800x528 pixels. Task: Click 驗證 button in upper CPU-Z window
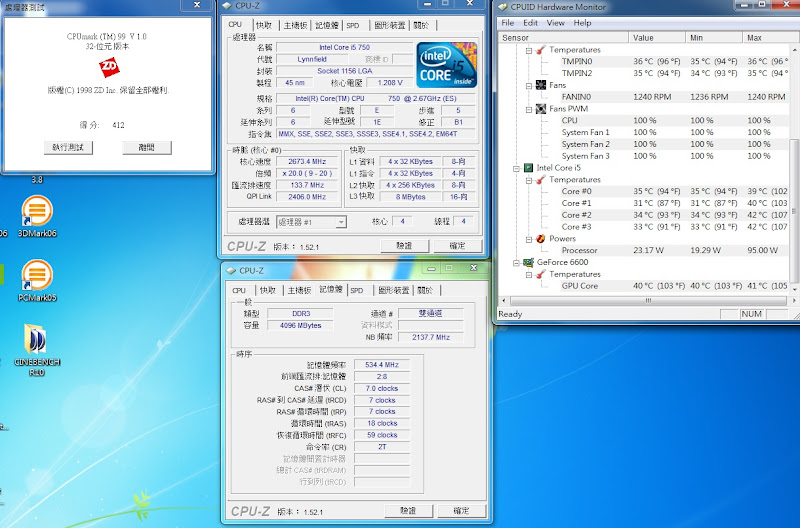(x=404, y=246)
